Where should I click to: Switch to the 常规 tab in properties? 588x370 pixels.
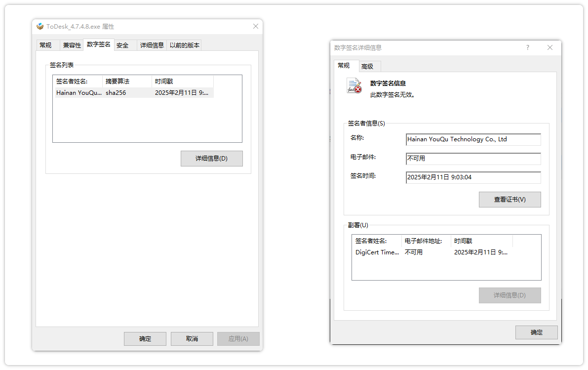[x=45, y=45]
